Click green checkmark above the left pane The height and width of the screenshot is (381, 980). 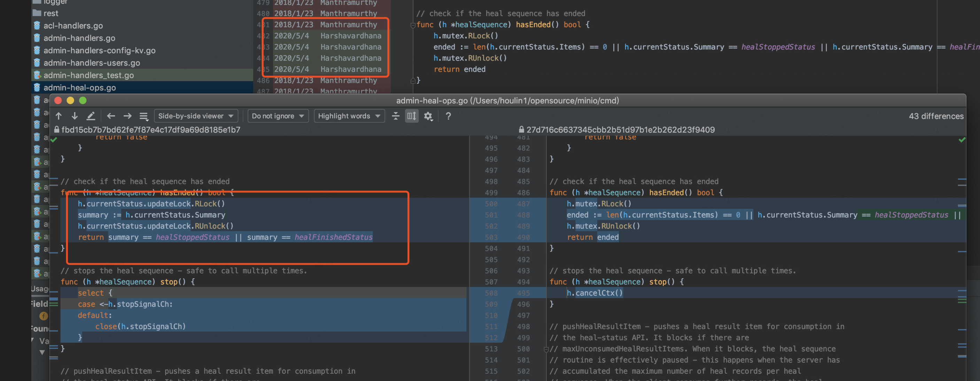pos(54,139)
